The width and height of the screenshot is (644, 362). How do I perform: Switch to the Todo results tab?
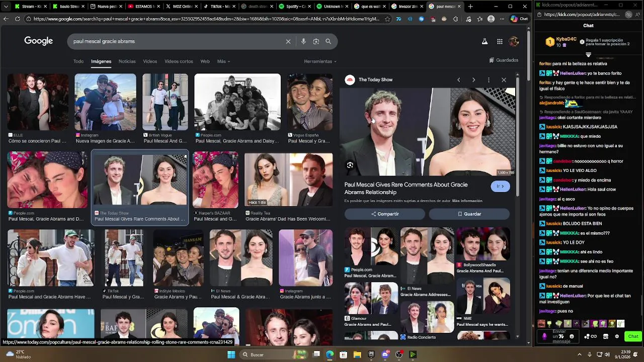pyautogui.click(x=78, y=61)
